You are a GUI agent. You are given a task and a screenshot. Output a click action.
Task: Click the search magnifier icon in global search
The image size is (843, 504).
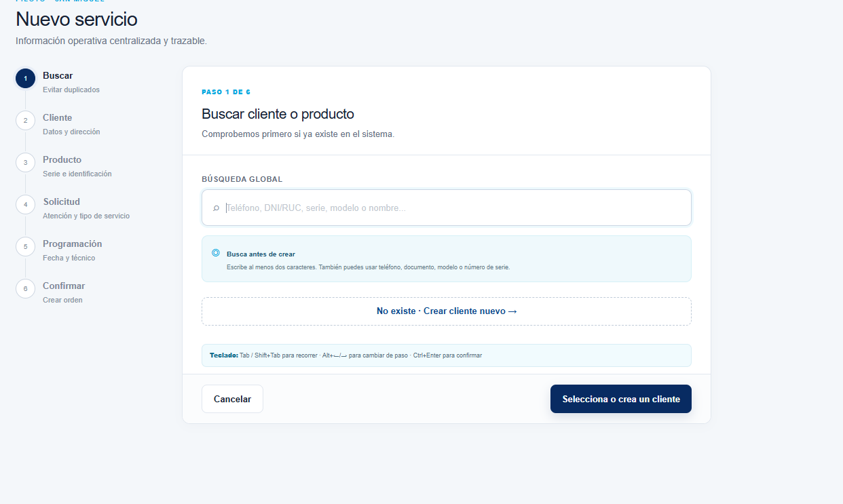pyautogui.click(x=216, y=208)
